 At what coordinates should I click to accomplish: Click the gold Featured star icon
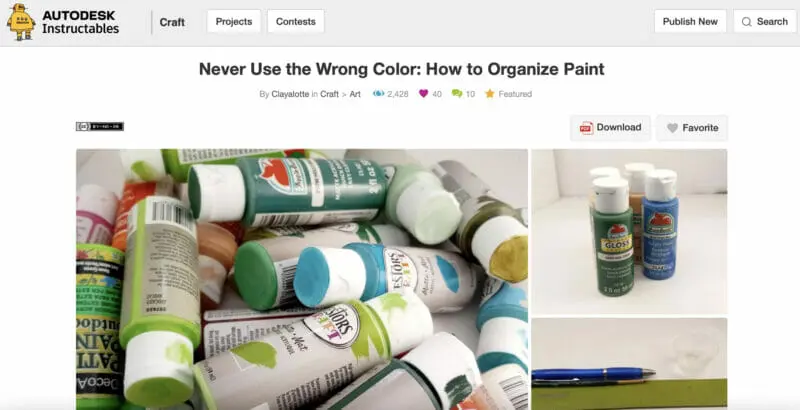pos(490,94)
